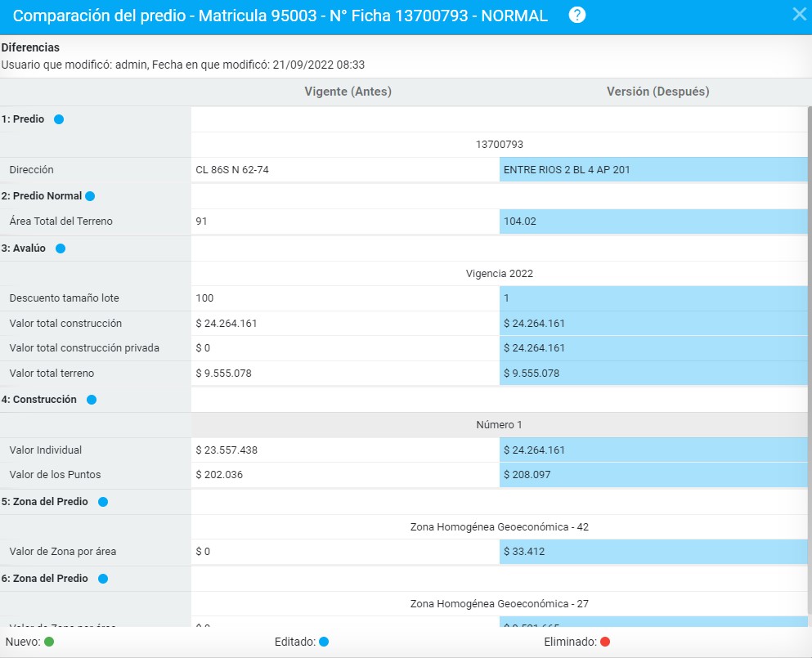
Task: Click the blue dot beside 6: Zona del Predio
Action: pyautogui.click(x=103, y=579)
